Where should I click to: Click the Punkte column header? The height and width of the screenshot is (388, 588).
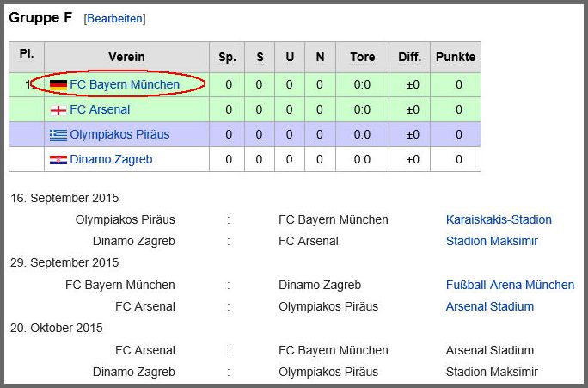456,57
